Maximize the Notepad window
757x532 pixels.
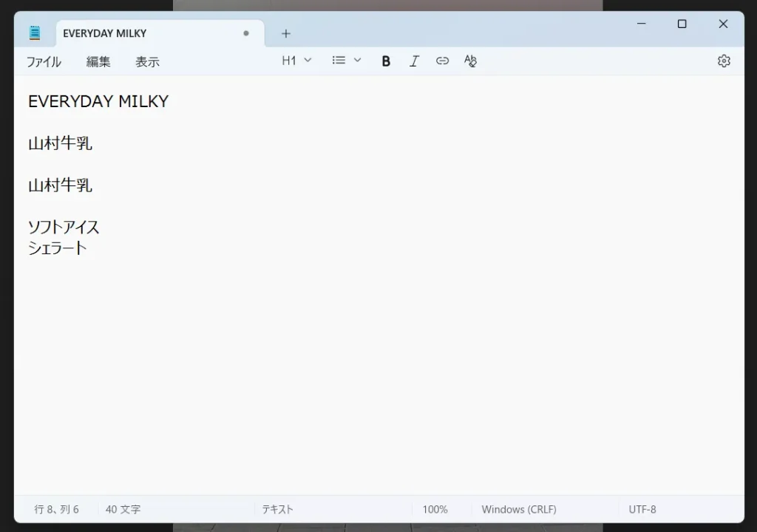682,24
